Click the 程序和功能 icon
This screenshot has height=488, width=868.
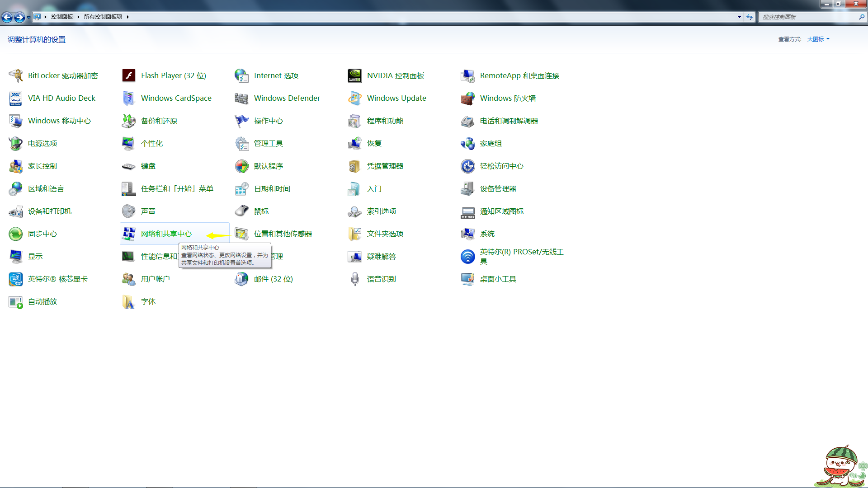point(355,121)
